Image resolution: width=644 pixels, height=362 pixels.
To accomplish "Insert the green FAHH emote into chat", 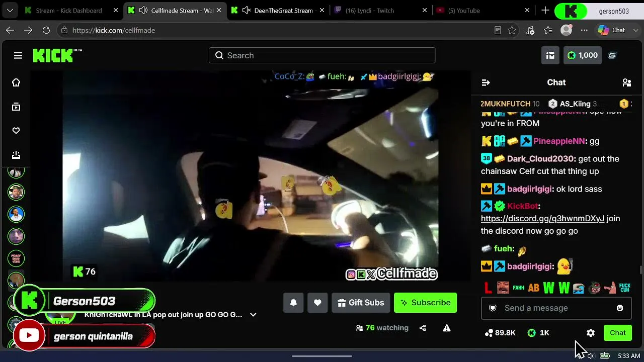I will coord(519,288).
